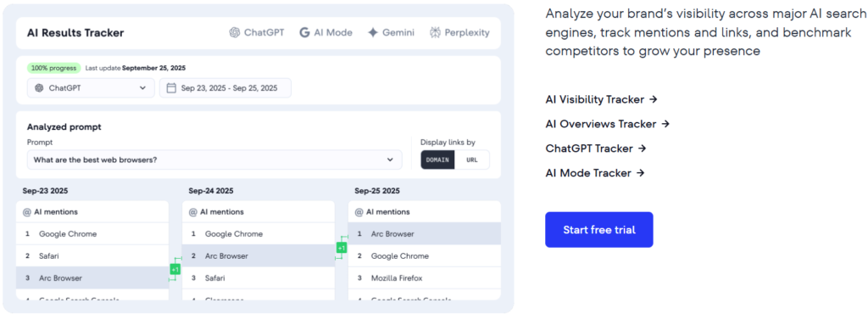Click the green +1 badge after Sep-24
868x325 pixels.
(342, 247)
